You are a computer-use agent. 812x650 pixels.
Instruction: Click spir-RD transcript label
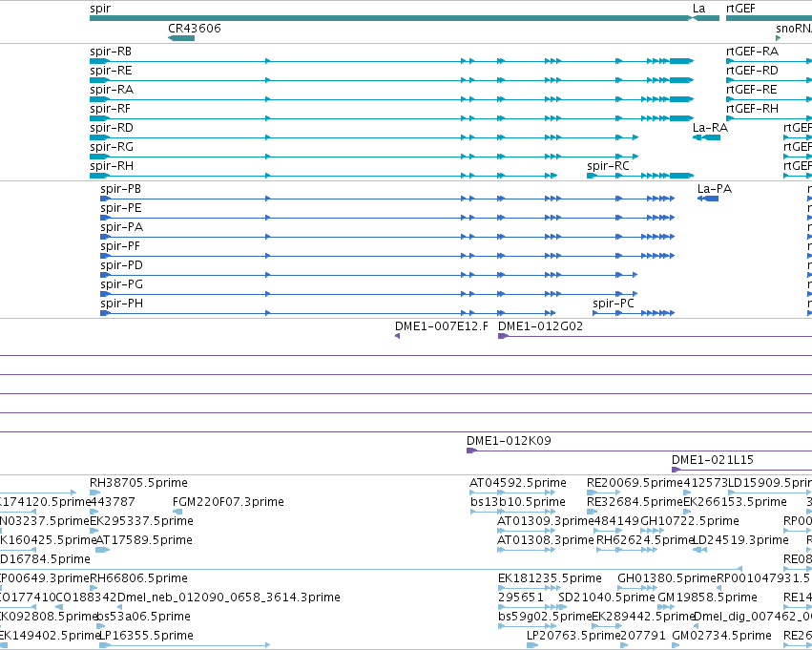(x=112, y=129)
